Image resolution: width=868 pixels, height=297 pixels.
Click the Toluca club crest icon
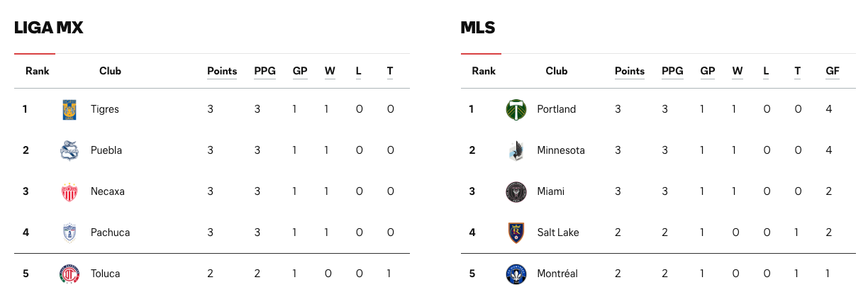click(x=69, y=274)
